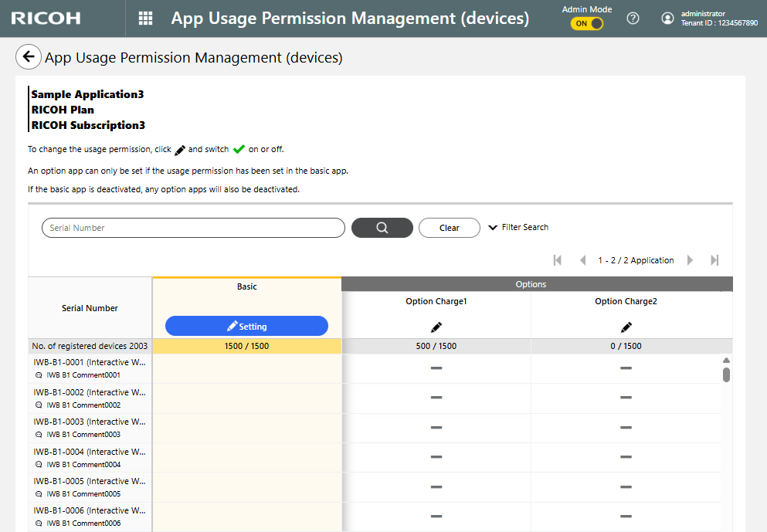Screen dimensions: 767x532
Task: Click the magnifier search button
Action: [382, 228]
